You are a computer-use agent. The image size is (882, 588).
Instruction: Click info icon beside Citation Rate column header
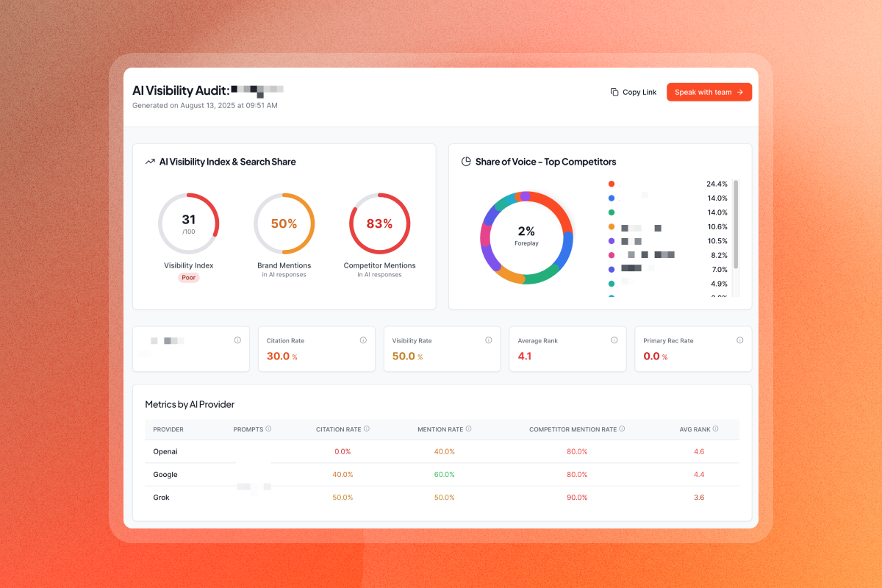(367, 429)
